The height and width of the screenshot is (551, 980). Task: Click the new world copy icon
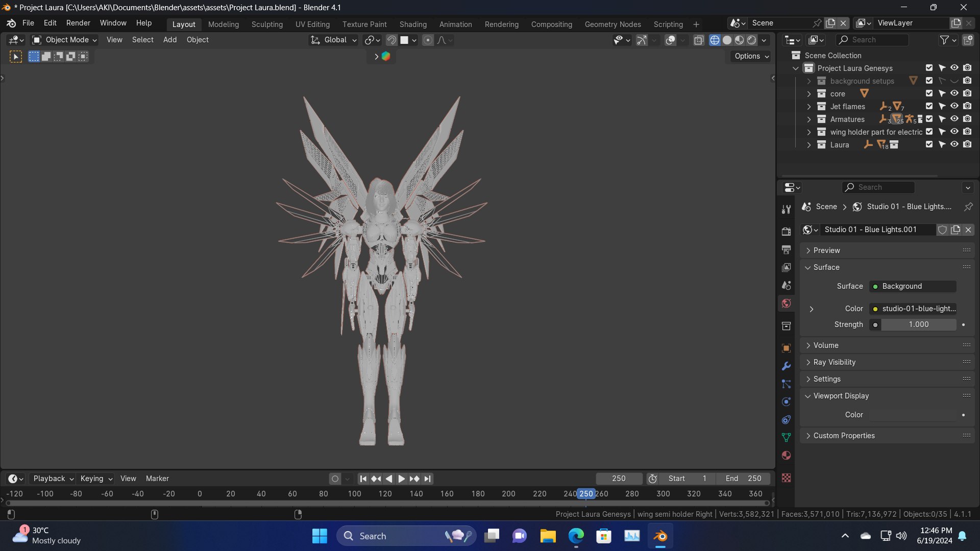[x=955, y=230]
